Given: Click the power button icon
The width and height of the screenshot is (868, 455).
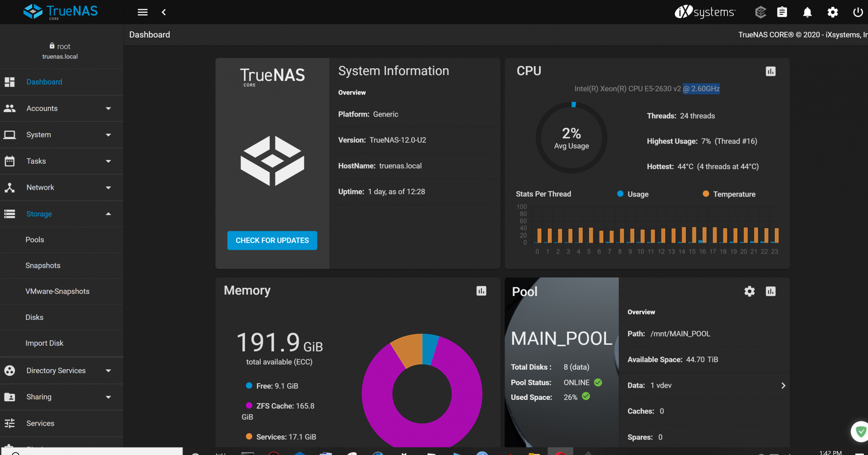Looking at the screenshot, I should [x=858, y=12].
